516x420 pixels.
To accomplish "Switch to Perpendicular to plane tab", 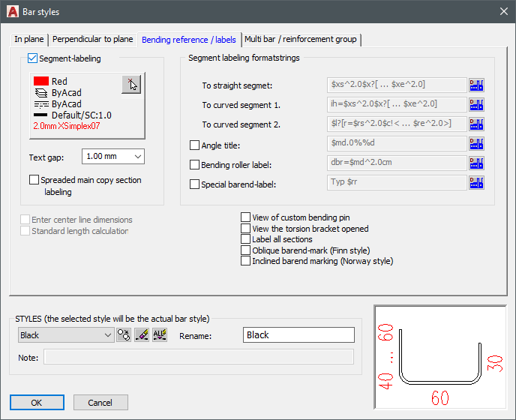I will pos(93,39).
